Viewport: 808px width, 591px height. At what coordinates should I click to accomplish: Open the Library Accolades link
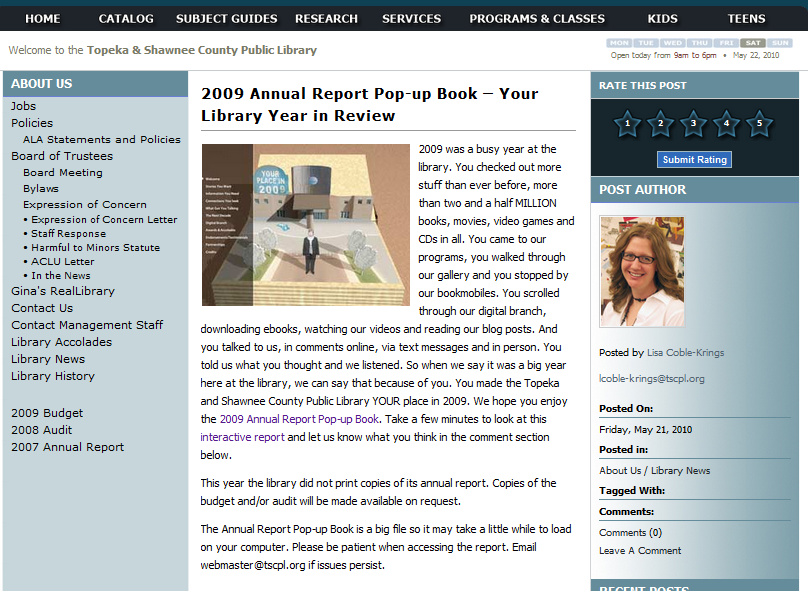point(61,342)
